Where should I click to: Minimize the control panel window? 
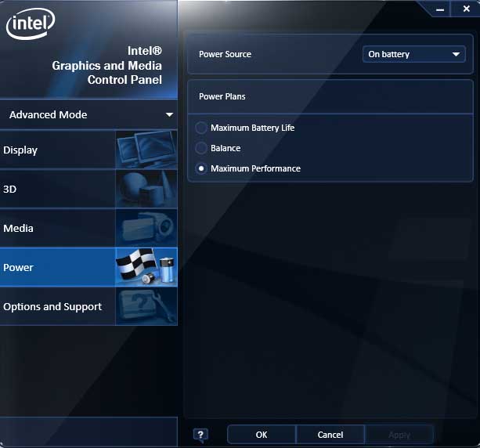[x=440, y=9]
